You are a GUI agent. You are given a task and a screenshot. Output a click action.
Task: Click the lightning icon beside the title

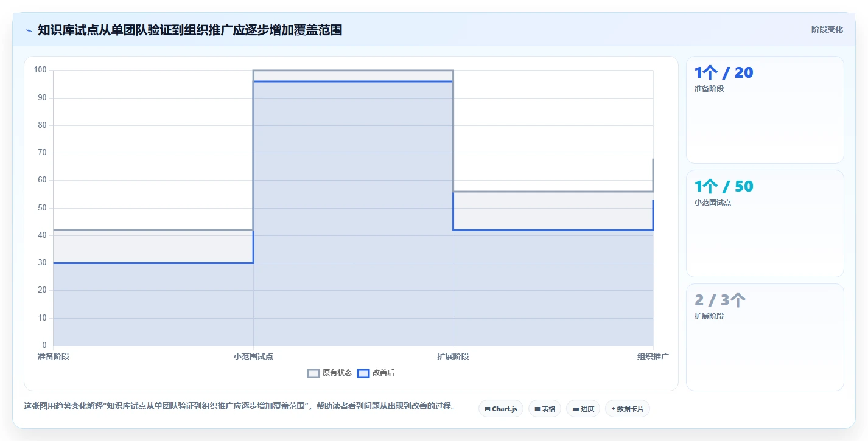point(29,30)
